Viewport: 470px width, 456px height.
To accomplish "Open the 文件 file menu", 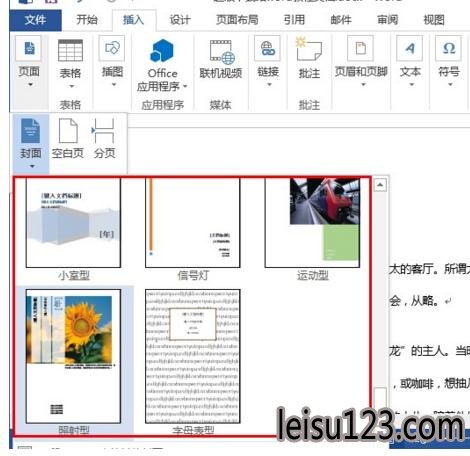I will click(35, 20).
